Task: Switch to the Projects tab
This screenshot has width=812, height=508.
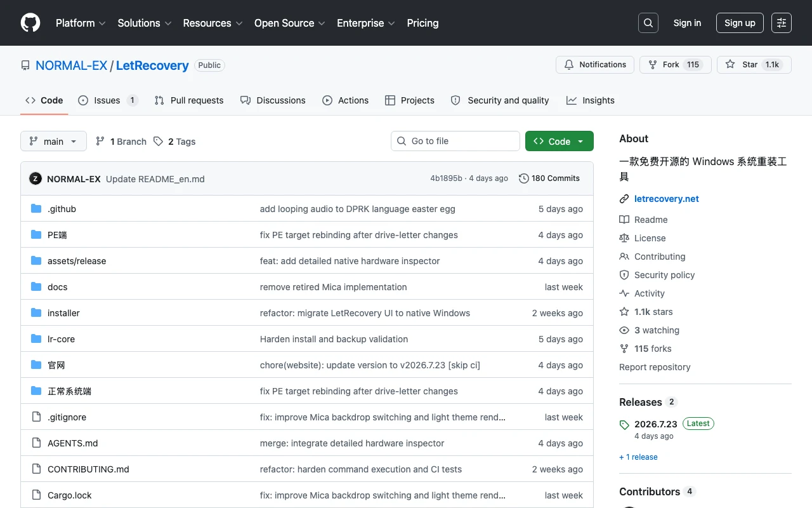Action: click(410, 100)
